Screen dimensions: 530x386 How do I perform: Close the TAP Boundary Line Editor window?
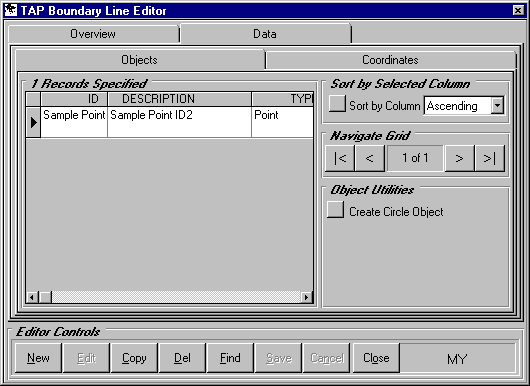[x=518, y=10]
